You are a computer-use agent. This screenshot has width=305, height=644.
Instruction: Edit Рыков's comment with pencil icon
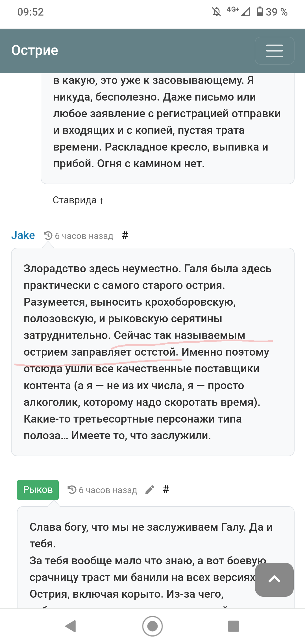coord(150,490)
